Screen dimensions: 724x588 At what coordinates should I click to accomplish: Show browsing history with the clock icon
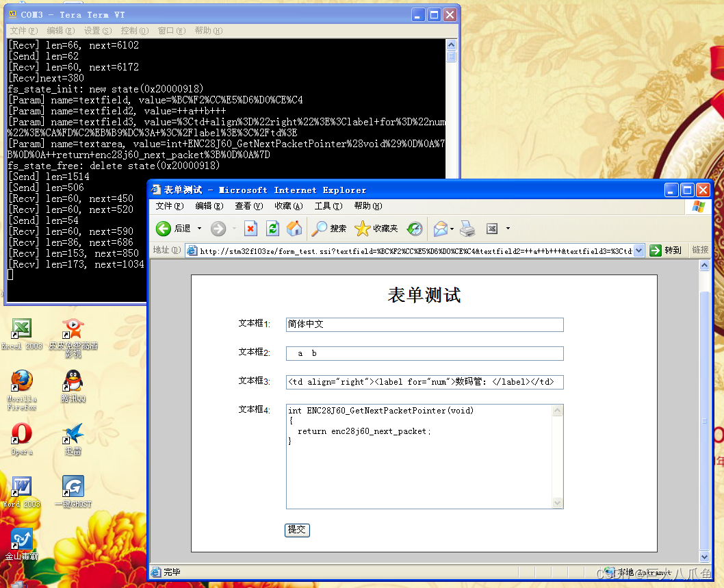pyautogui.click(x=415, y=228)
